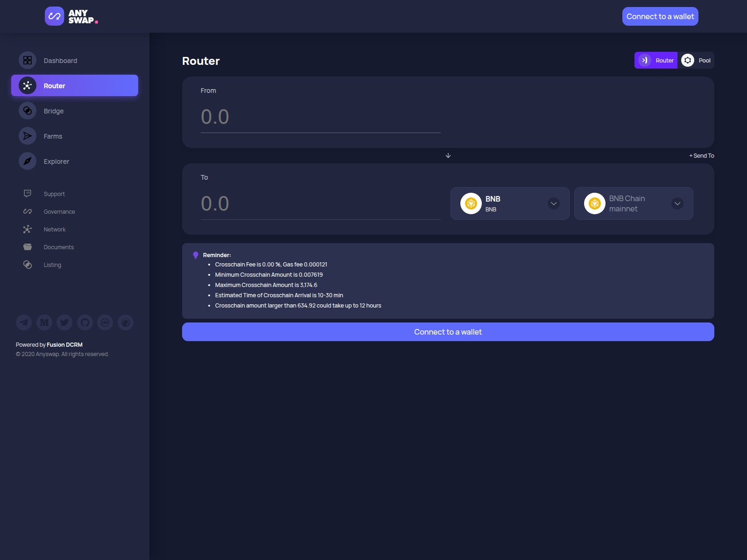
Task: Open the GitHub social link
Action: point(85,322)
